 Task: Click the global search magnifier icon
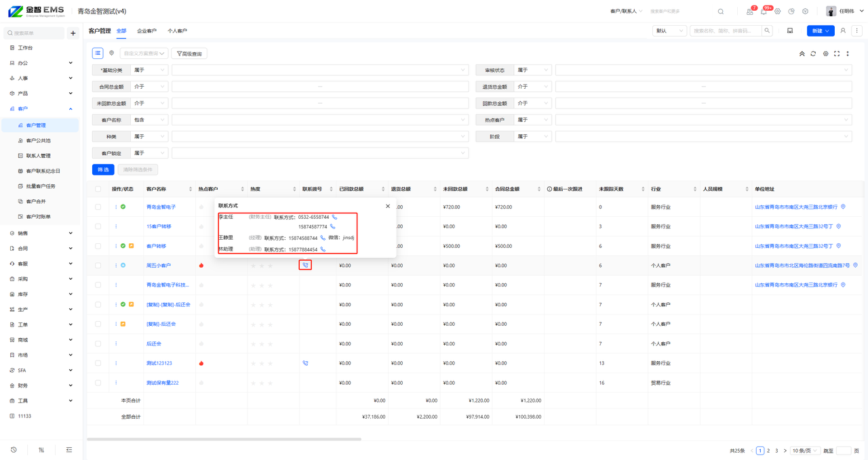(x=721, y=12)
